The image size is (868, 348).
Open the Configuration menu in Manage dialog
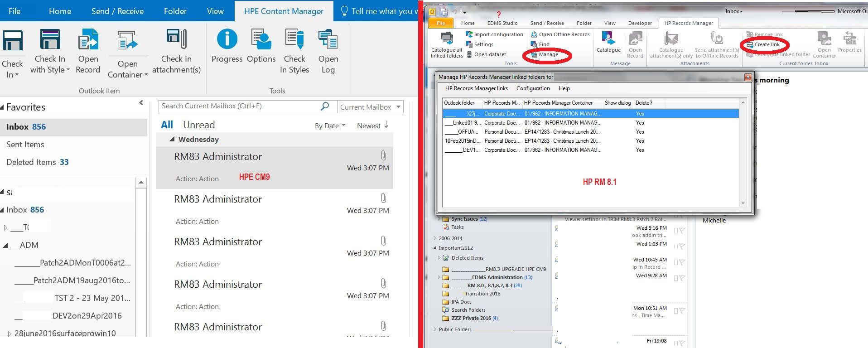coord(533,88)
